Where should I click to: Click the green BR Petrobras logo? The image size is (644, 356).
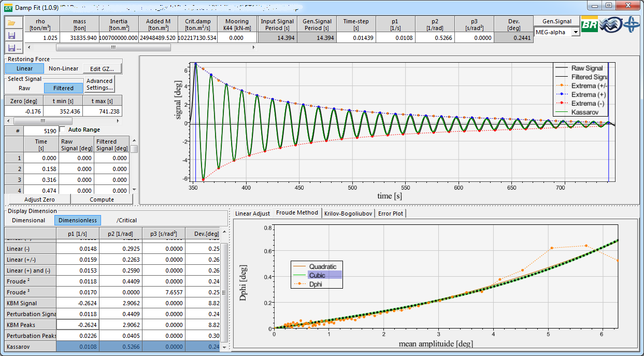pos(589,25)
